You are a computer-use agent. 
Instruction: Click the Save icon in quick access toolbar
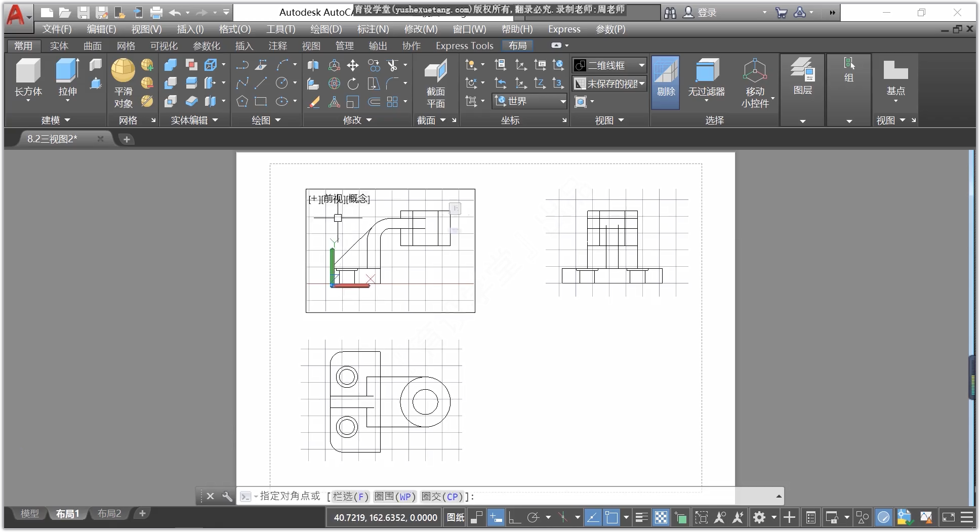coord(84,13)
